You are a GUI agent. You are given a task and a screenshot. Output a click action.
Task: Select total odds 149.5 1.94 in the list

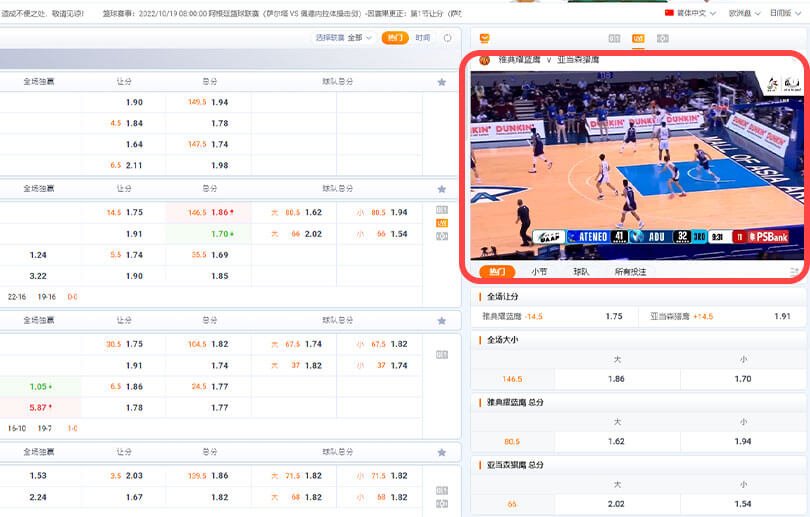pyautogui.click(x=208, y=102)
